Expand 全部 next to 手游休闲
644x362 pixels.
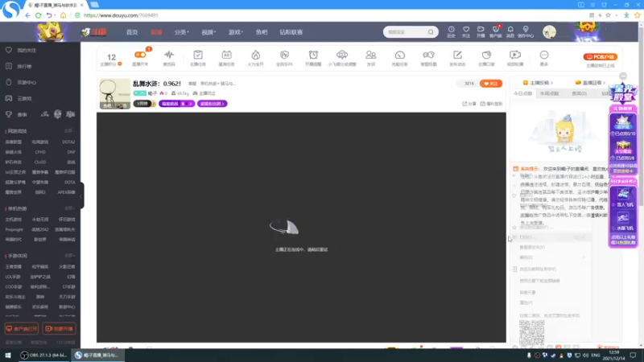[69, 256]
